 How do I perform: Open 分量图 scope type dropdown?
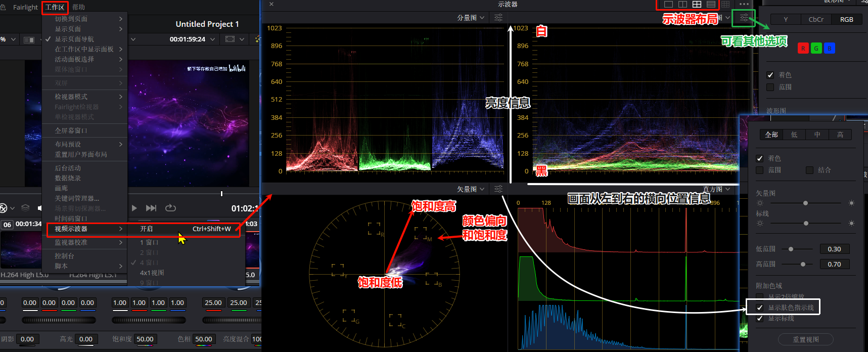point(471,18)
